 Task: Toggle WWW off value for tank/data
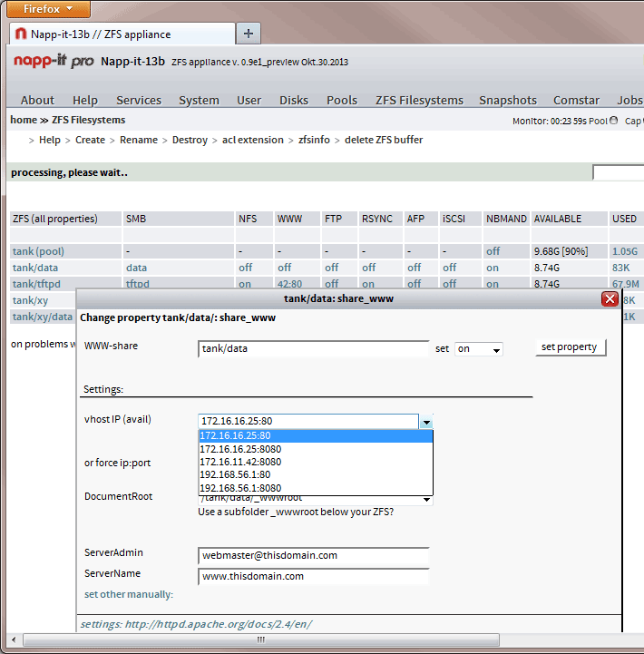[x=285, y=268]
